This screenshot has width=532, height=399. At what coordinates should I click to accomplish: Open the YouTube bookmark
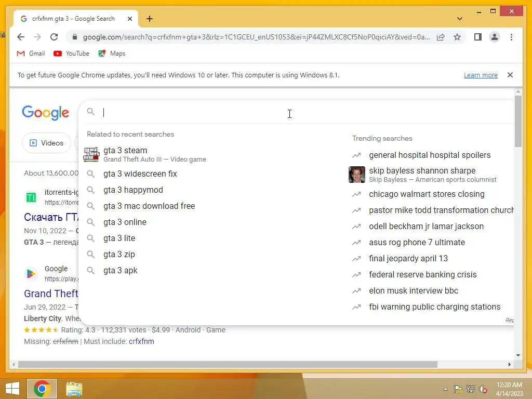(71, 54)
